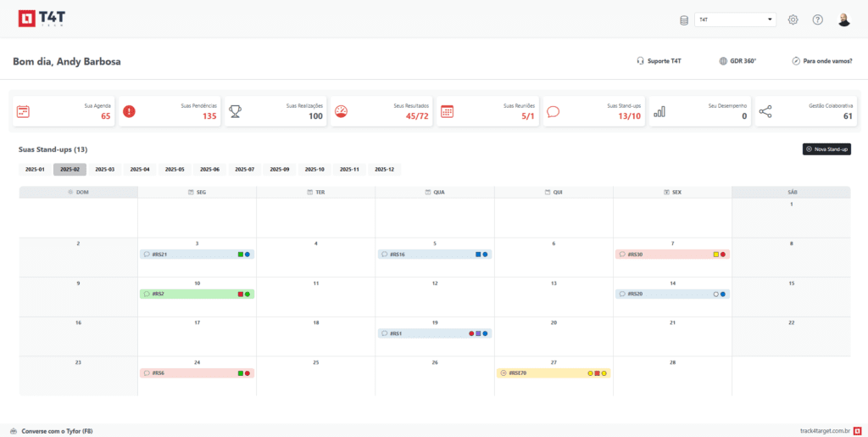Click the Suas Pendências alert icon
This screenshot has height=437, width=868.
(x=129, y=111)
